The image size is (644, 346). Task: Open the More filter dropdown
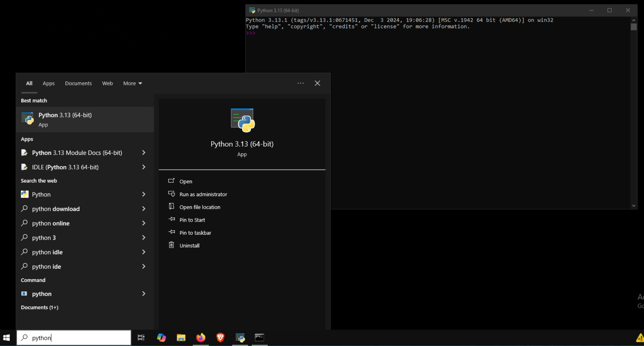132,83
